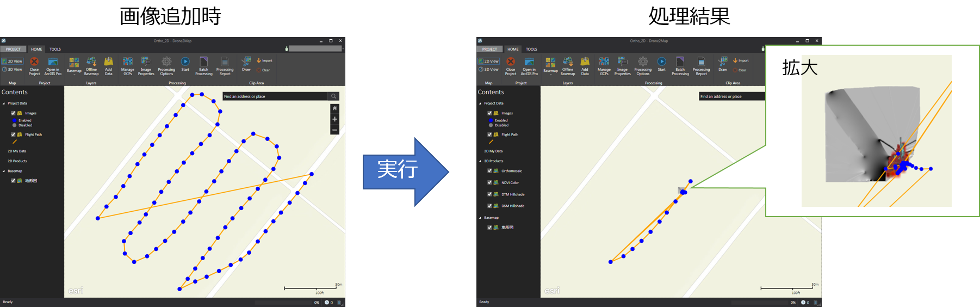
Task: Click Find an address field, right window
Action: coord(732,96)
